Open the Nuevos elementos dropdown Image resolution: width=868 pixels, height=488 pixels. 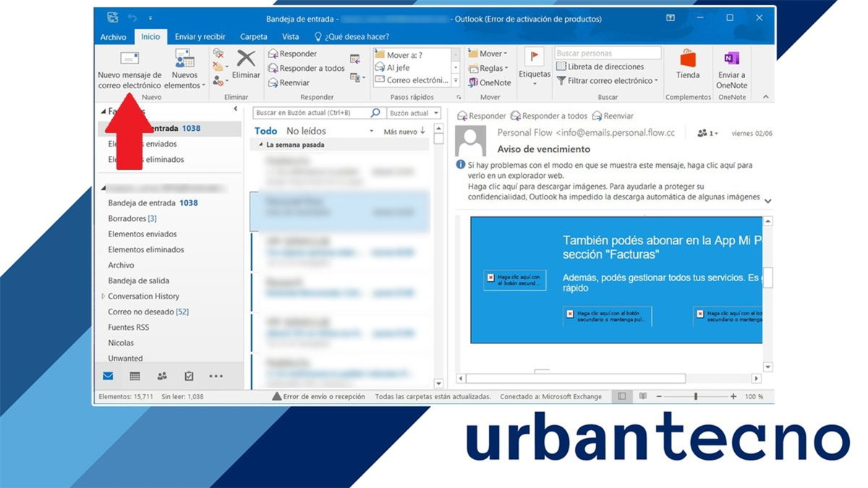tap(184, 69)
